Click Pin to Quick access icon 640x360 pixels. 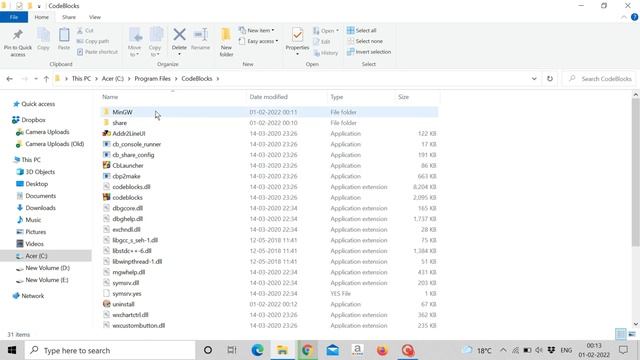(18, 36)
